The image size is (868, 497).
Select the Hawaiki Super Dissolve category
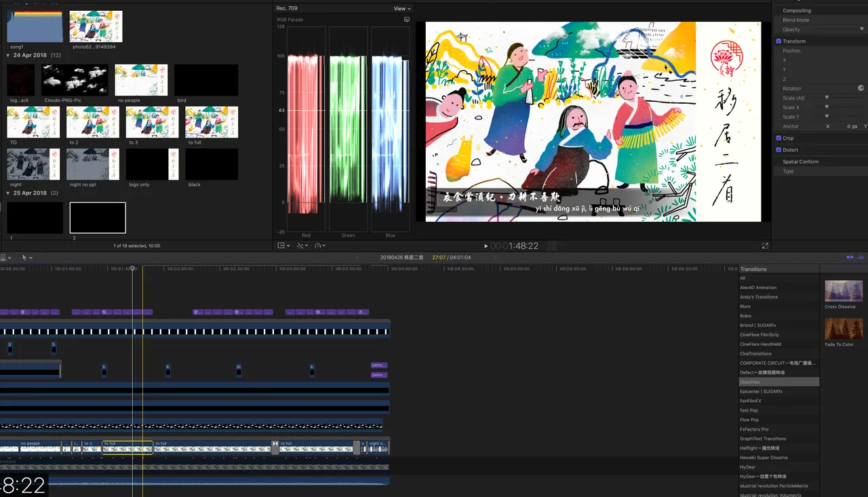pyautogui.click(x=779, y=458)
